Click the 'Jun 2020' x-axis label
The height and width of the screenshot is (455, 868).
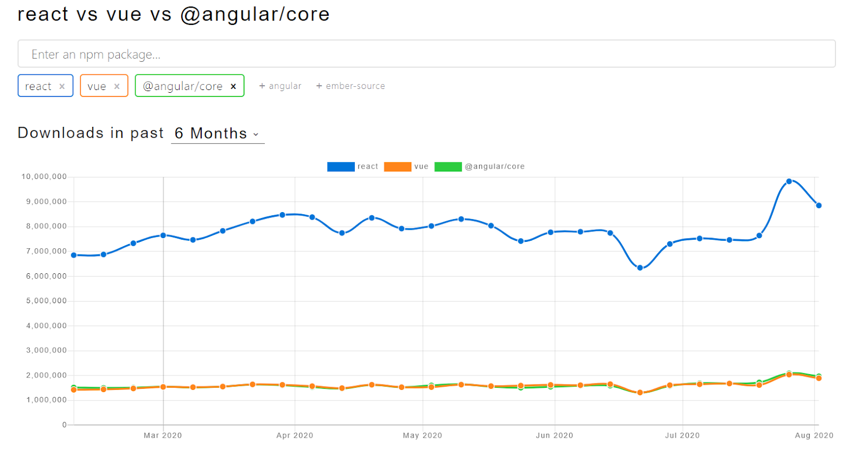click(x=554, y=435)
